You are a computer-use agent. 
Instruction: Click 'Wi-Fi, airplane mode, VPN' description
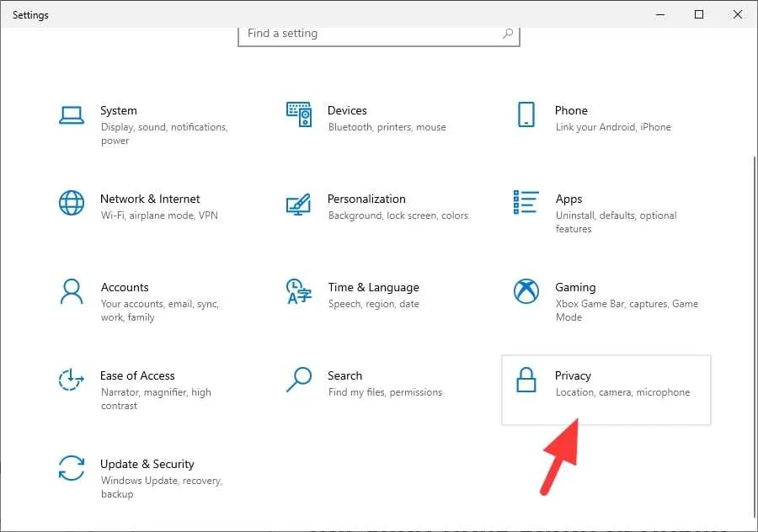(x=159, y=215)
